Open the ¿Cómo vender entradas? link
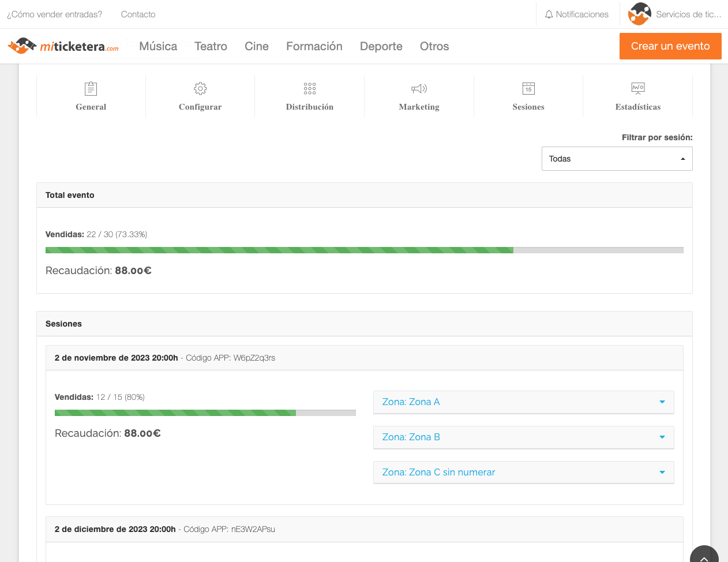Image resolution: width=728 pixels, height=562 pixels. [x=55, y=14]
